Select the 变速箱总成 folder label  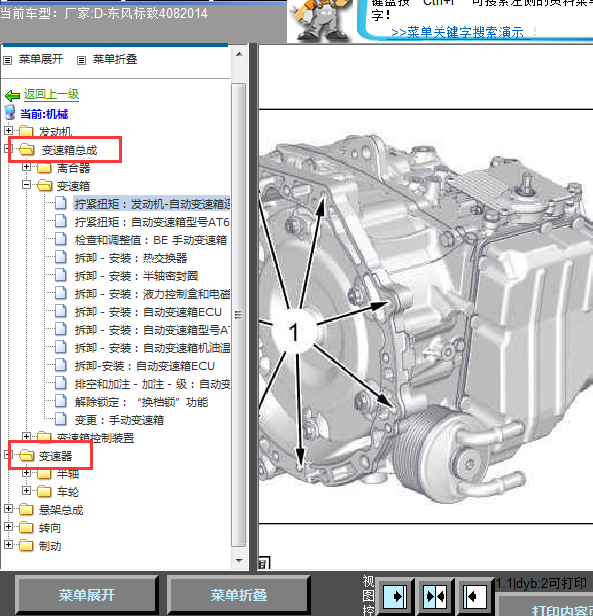[x=70, y=150]
